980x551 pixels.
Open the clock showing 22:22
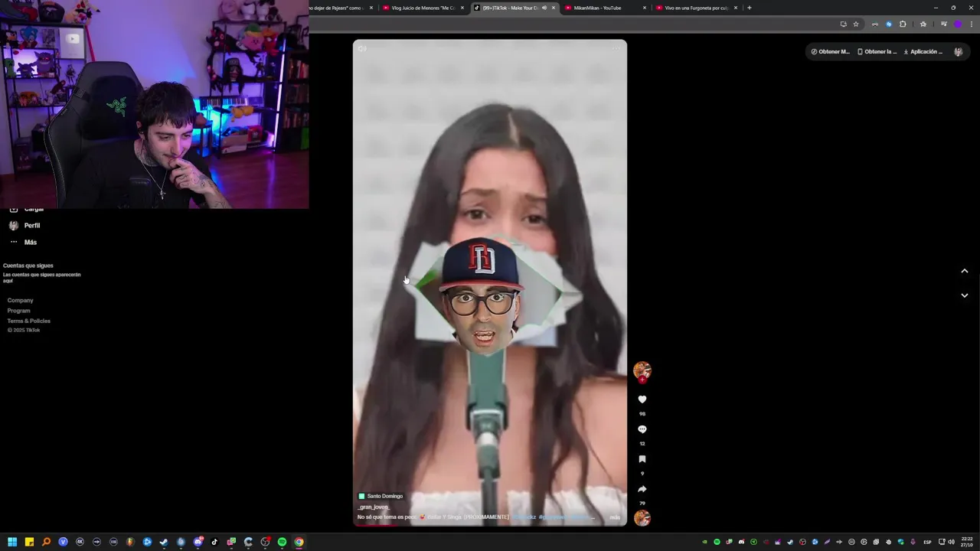pyautogui.click(x=967, y=542)
